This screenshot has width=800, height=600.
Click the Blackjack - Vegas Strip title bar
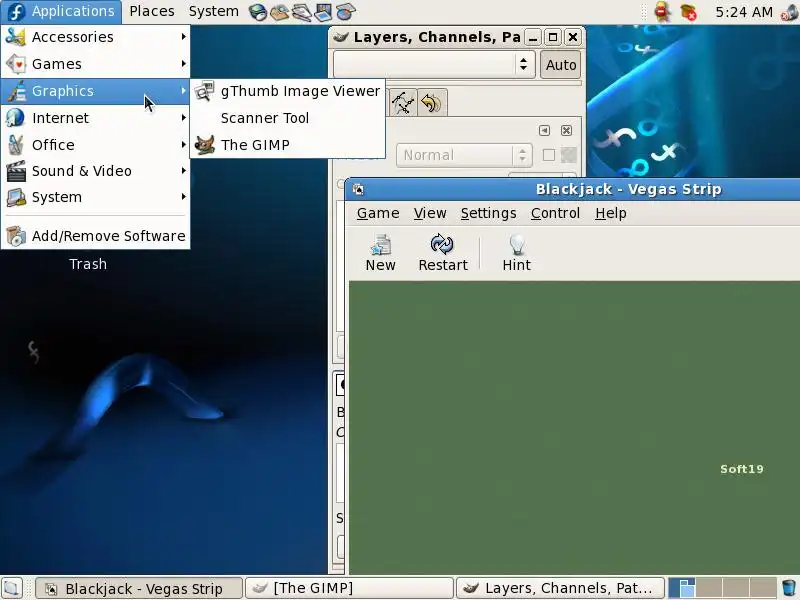[573, 189]
